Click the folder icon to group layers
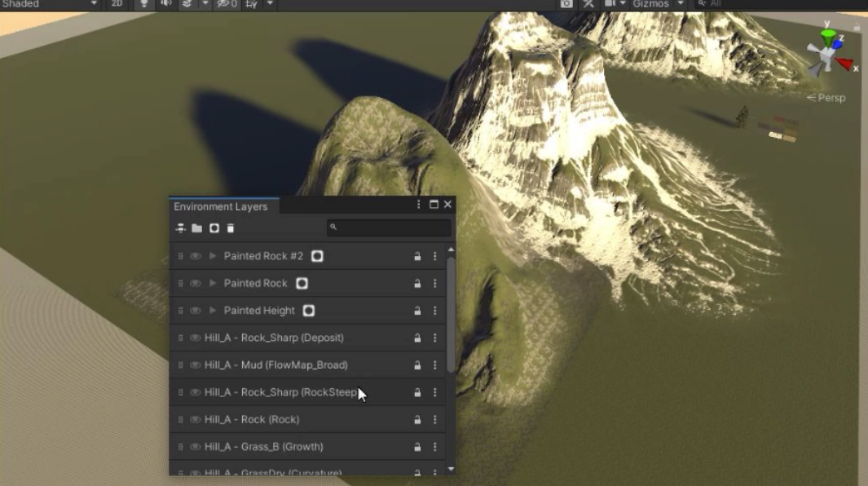868x486 pixels. click(196, 228)
